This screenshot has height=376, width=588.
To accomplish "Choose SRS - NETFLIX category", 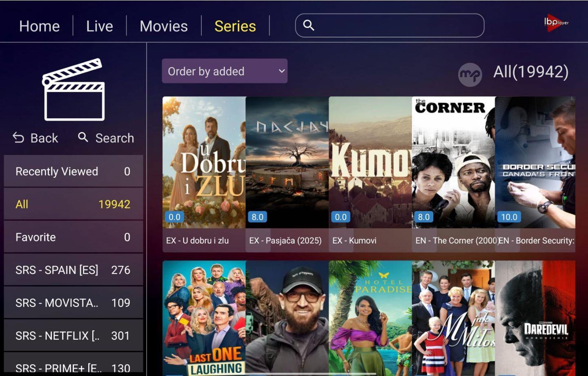I will (x=73, y=336).
